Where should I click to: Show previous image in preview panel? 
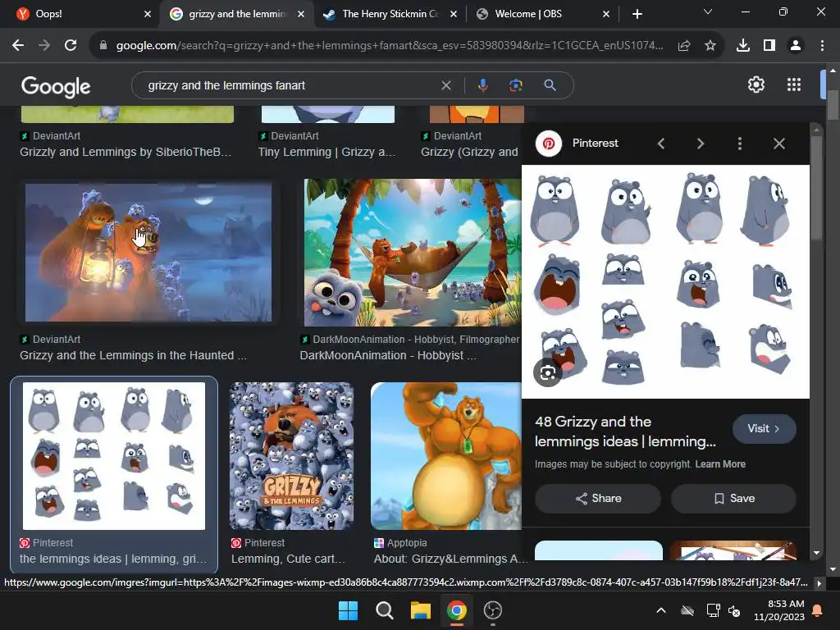(x=661, y=144)
